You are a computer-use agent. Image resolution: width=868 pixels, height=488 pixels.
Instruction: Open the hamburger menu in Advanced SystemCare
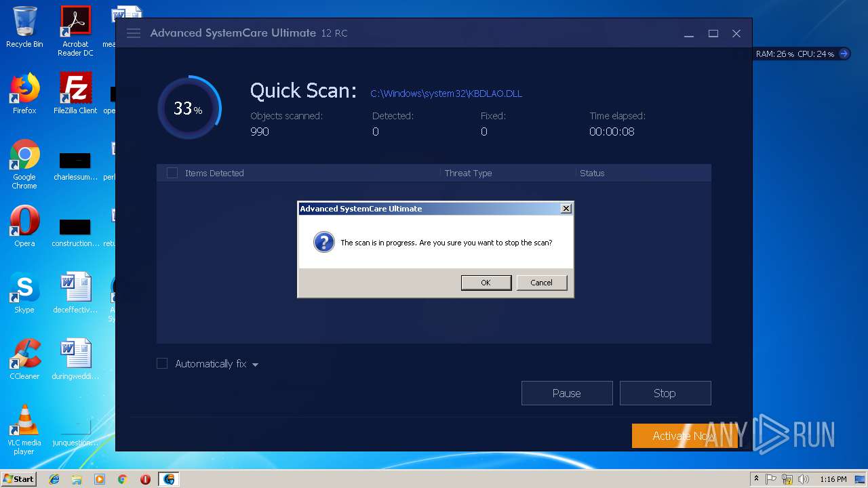click(x=134, y=33)
